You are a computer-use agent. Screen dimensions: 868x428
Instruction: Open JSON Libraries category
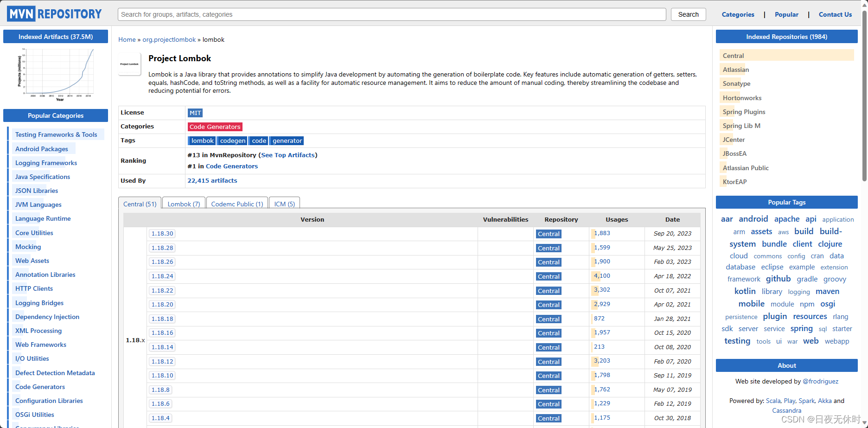[x=37, y=191]
